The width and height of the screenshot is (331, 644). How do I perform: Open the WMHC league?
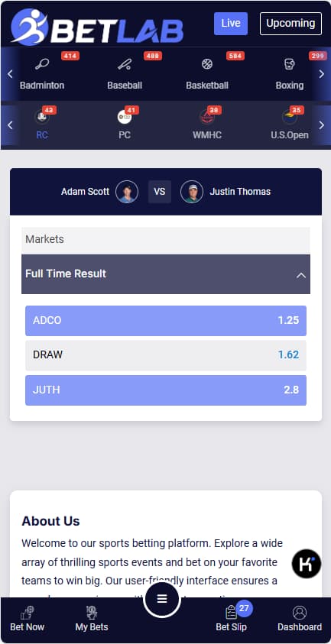[x=207, y=125]
